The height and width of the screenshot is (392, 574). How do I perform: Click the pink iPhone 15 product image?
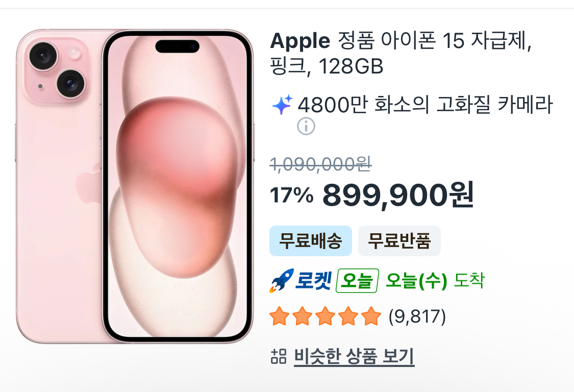135,186
